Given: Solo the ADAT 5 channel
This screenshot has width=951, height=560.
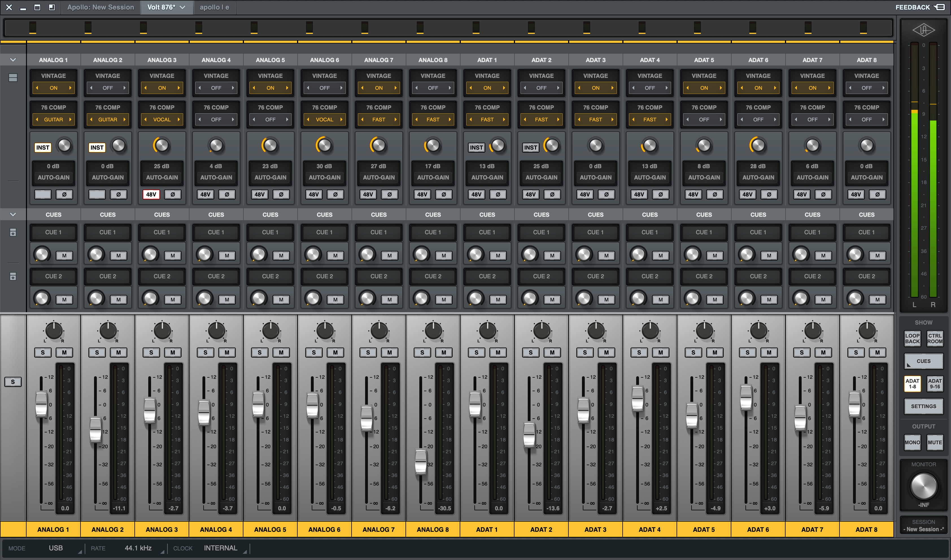Looking at the screenshot, I should (693, 353).
